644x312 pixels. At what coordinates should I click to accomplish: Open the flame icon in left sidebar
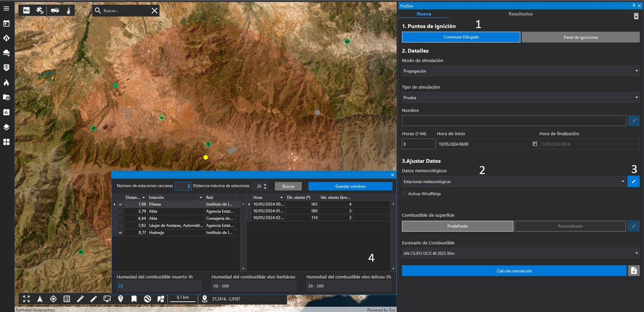pyautogui.click(x=6, y=82)
